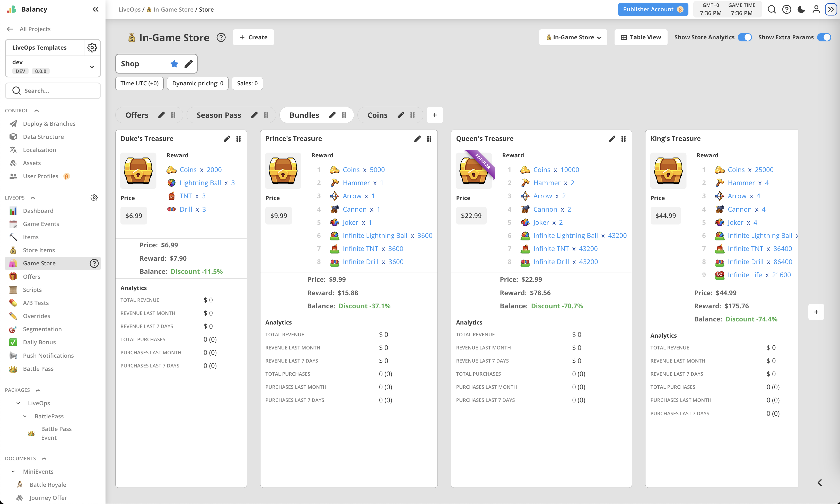Click the favorite star next to Shop
This screenshot has width=840, height=504.
tap(174, 64)
